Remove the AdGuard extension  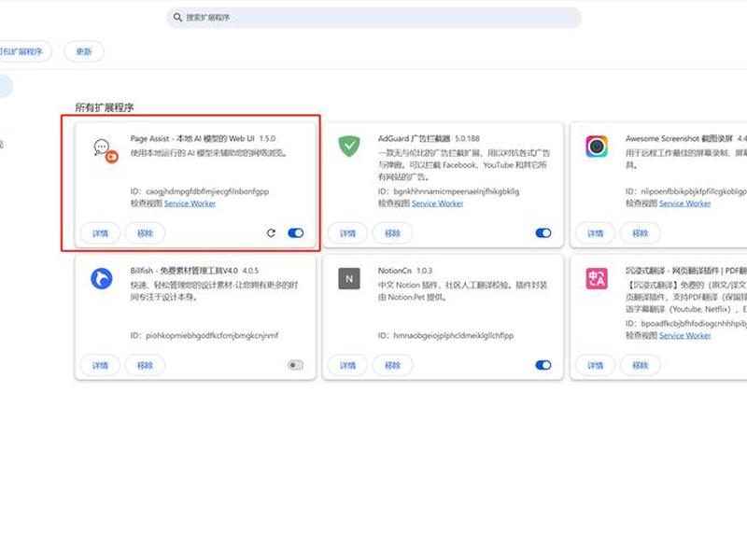click(x=392, y=233)
